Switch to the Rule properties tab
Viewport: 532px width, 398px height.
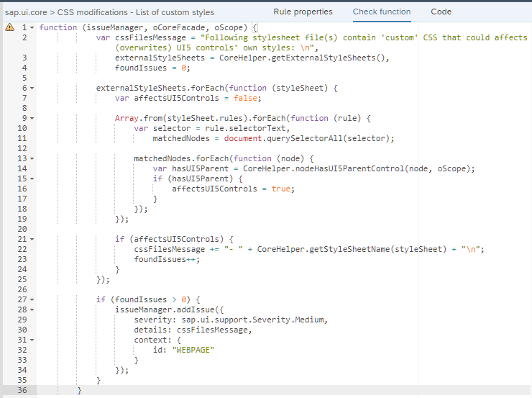point(303,12)
